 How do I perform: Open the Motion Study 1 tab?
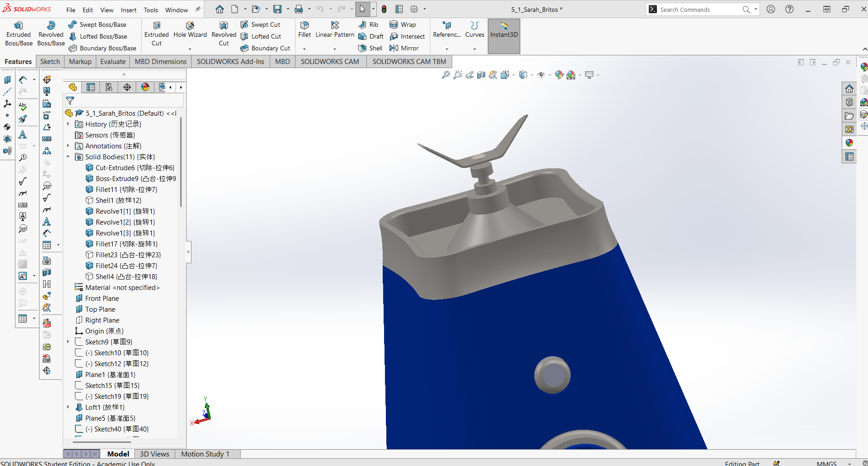pos(205,454)
